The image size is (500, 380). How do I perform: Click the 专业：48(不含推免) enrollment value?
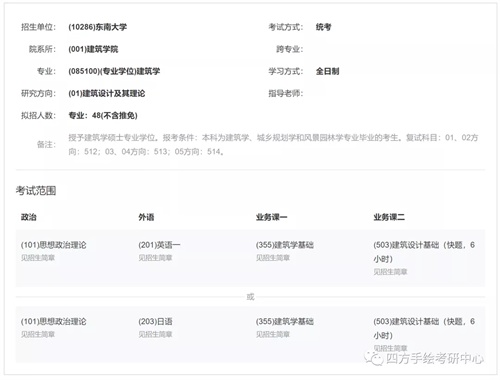(103, 115)
